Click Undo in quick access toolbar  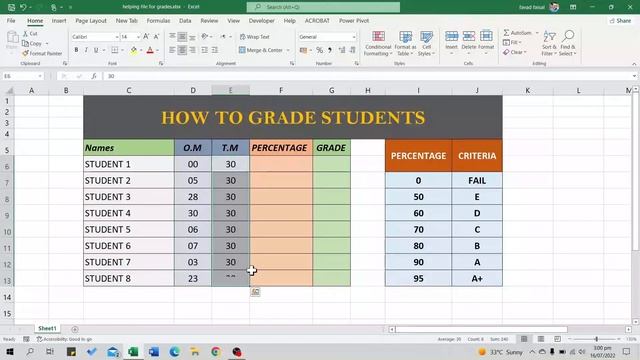(23, 7)
